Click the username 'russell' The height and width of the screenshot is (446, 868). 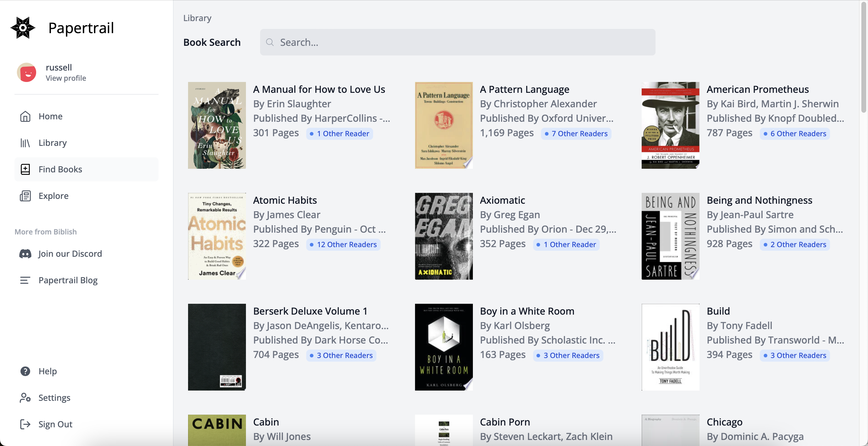(x=59, y=68)
